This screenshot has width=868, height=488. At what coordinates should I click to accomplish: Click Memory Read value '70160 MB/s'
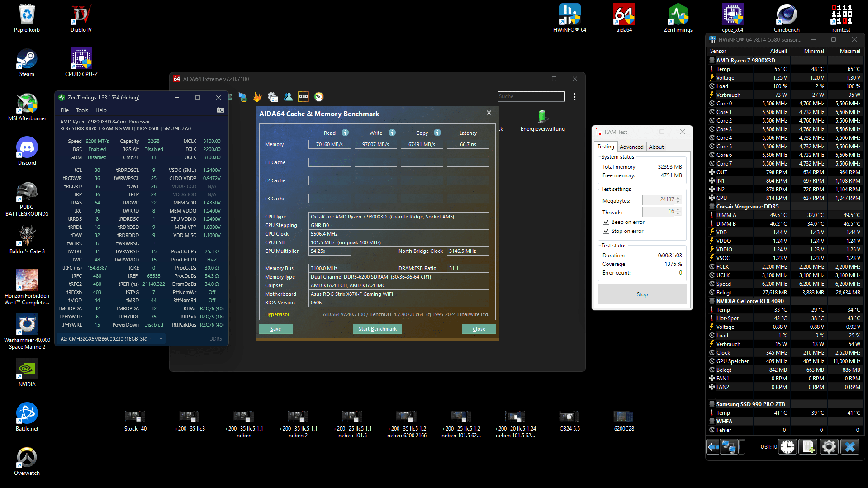pyautogui.click(x=329, y=144)
